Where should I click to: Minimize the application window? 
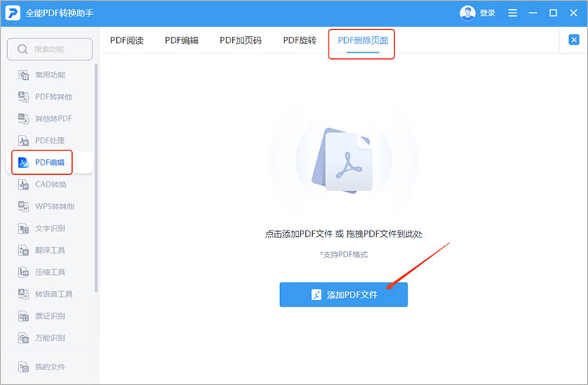(533, 13)
